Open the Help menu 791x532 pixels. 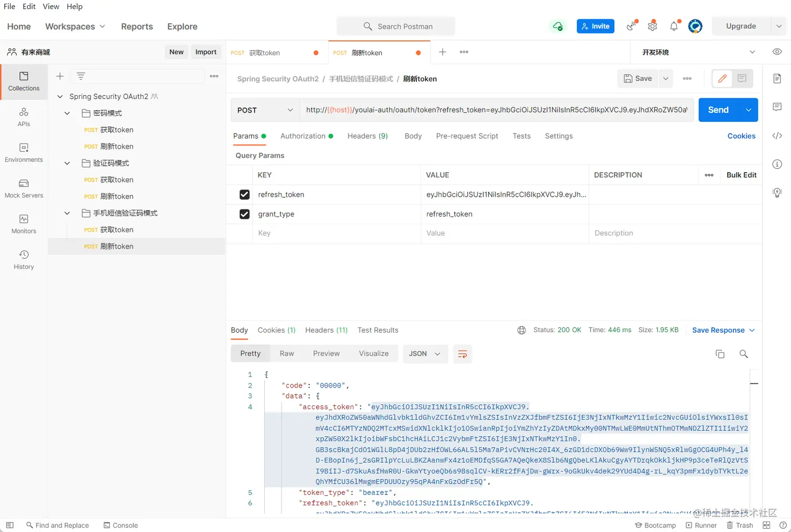[74, 6]
